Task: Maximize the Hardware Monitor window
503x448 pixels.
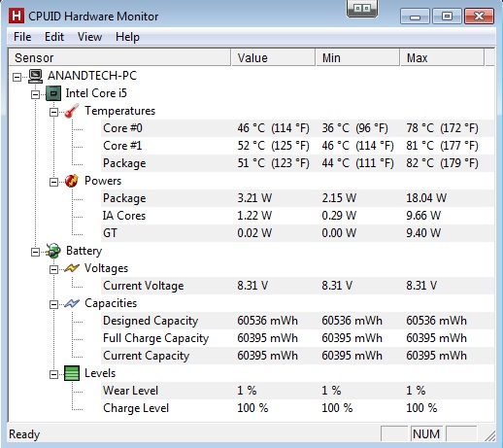Action: pos(447,17)
